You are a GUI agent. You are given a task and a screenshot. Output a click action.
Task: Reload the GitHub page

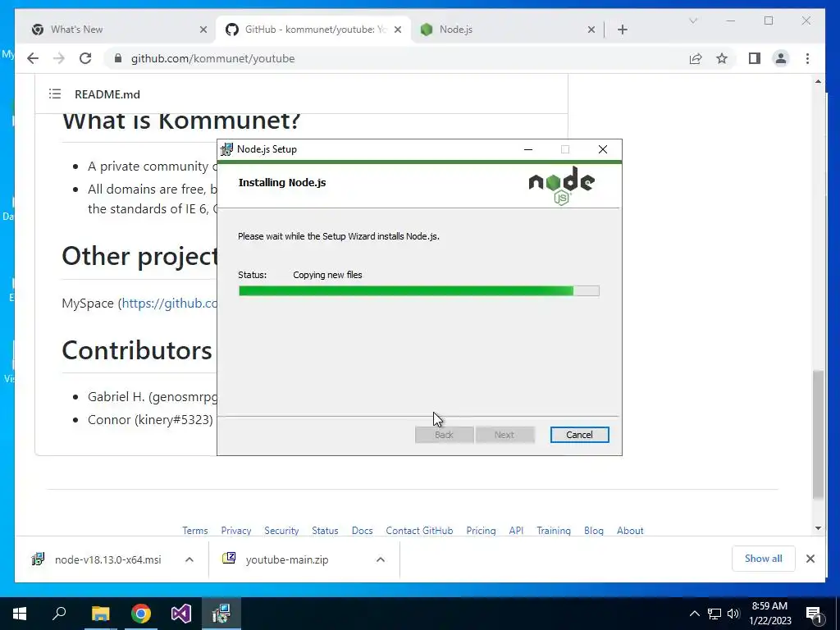point(85,58)
